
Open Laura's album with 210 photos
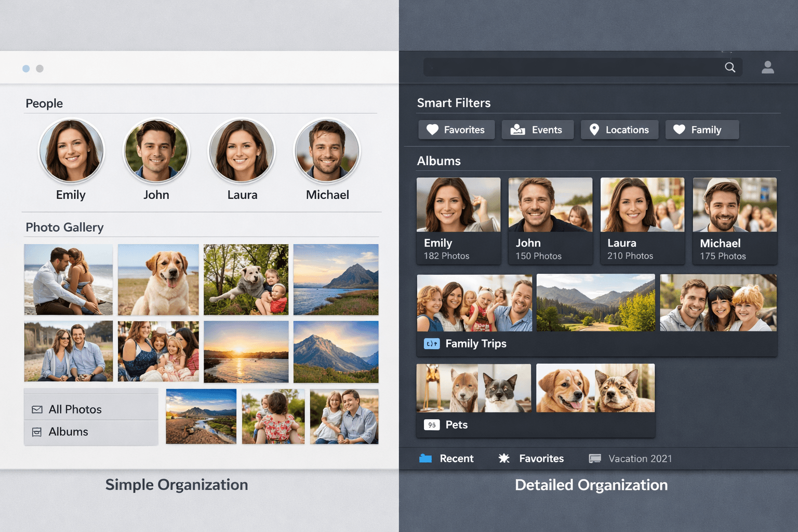(642, 221)
